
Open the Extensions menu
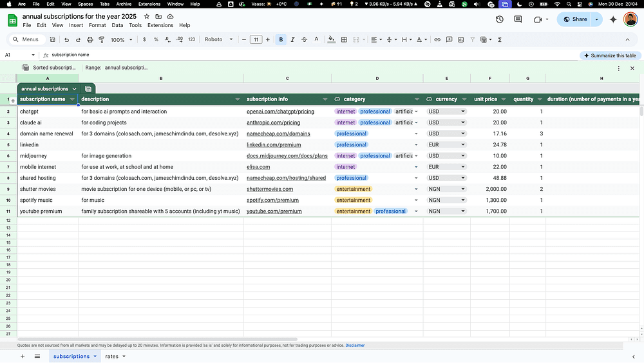(x=160, y=25)
